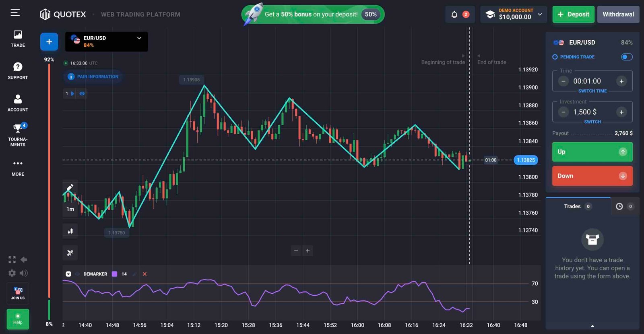The height and width of the screenshot is (334, 644).
Task: Remove the DeMarker indicator
Action: [x=144, y=274]
